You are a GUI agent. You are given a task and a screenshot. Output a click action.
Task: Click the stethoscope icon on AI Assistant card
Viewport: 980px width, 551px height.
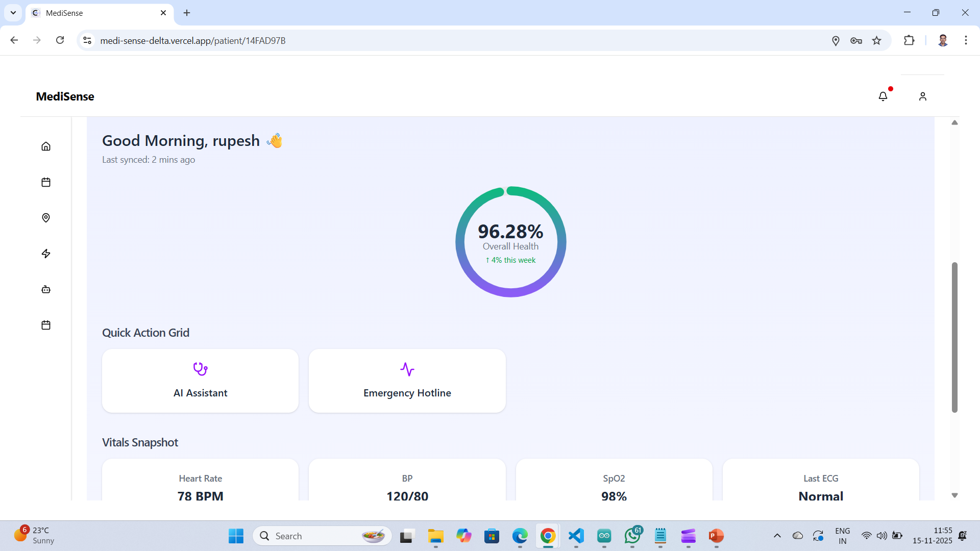click(x=200, y=369)
